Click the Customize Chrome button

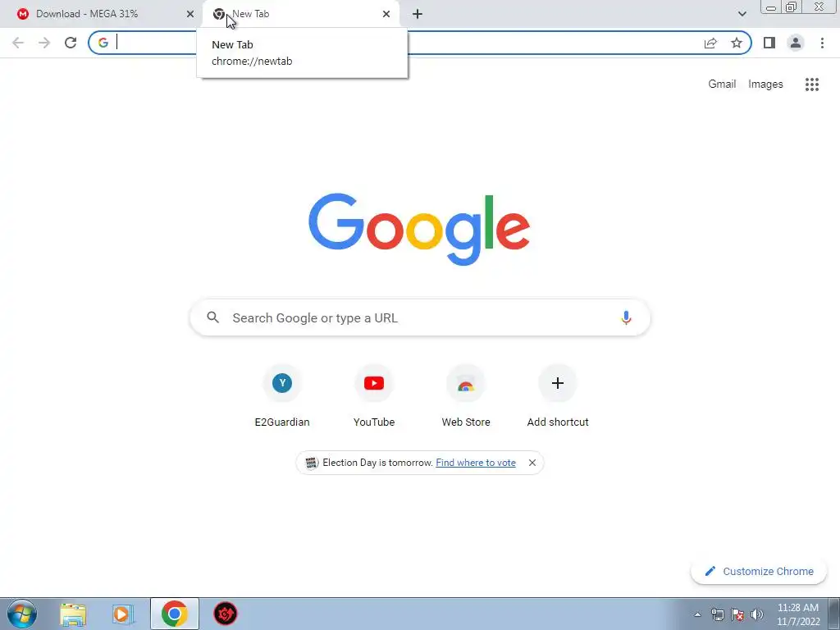coord(759,571)
